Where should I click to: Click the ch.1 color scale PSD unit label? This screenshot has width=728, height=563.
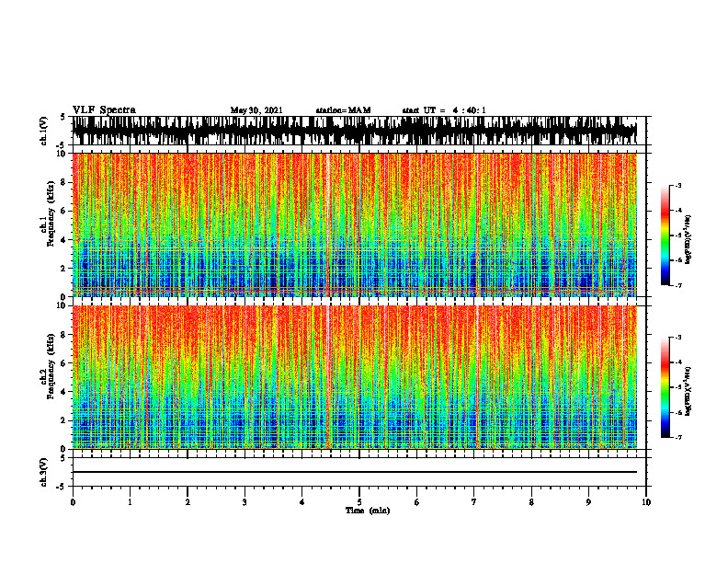pyautogui.click(x=688, y=239)
